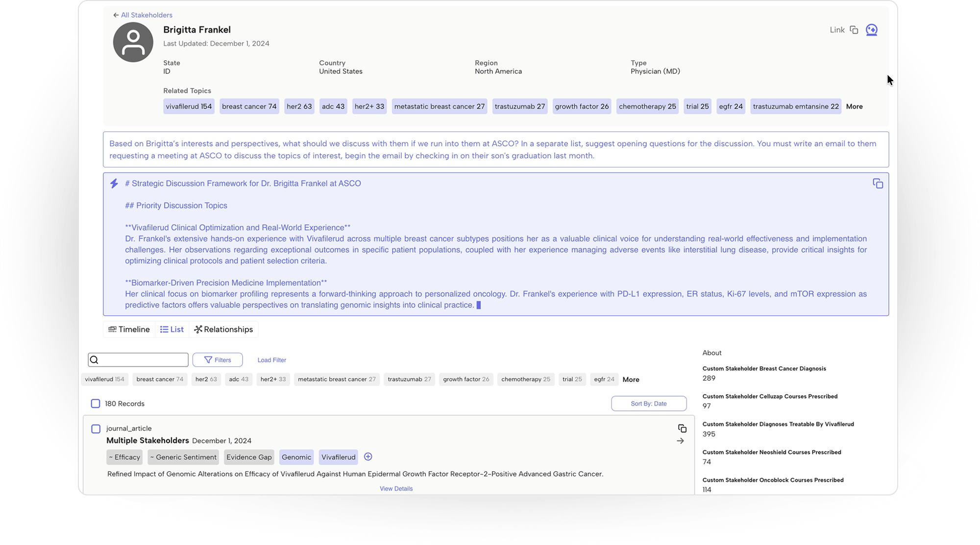Expand More in Related Topics
The height and width of the screenshot is (545, 980).
click(x=854, y=107)
